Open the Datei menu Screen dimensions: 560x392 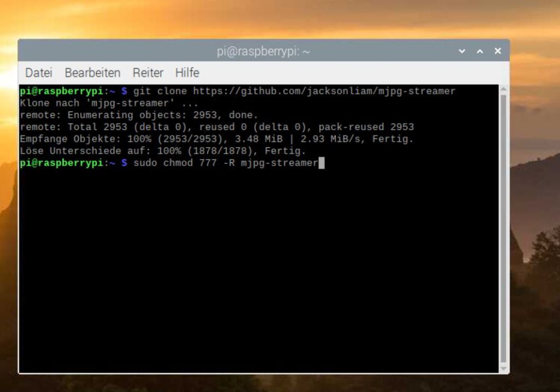[39, 73]
